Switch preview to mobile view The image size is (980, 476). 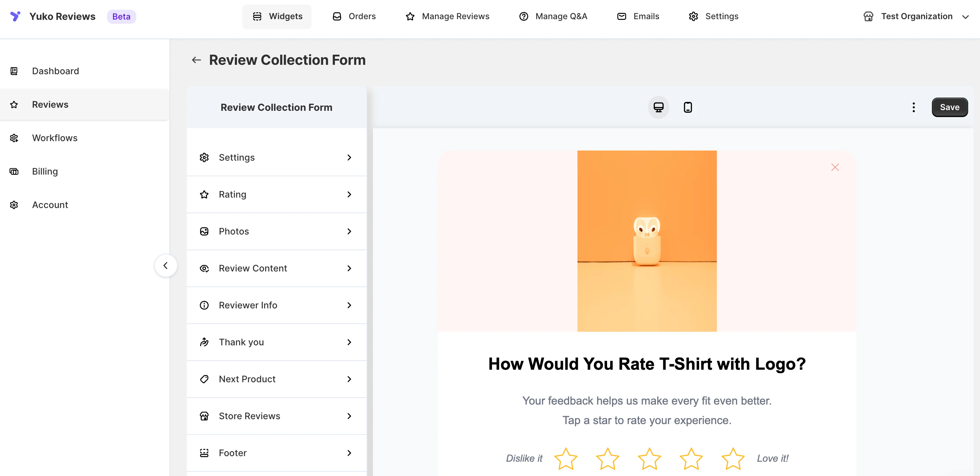pyautogui.click(x=688, y=107)
